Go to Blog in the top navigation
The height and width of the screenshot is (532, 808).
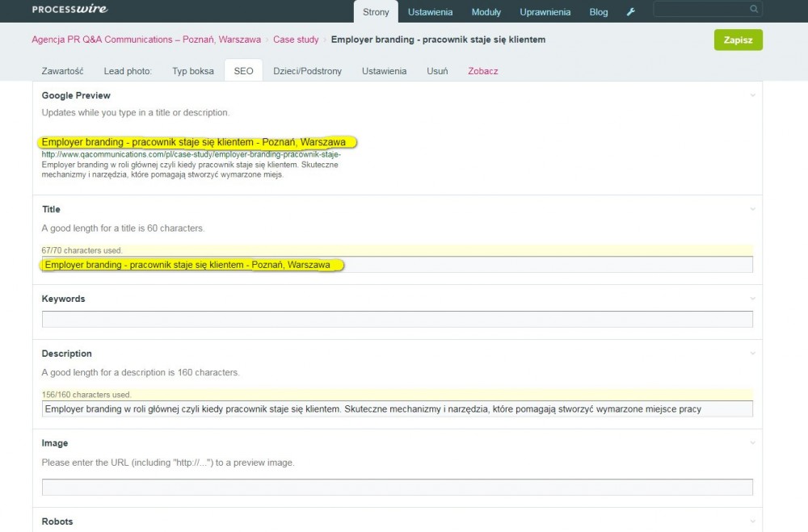pyautogui.click(x=599, y=12)
